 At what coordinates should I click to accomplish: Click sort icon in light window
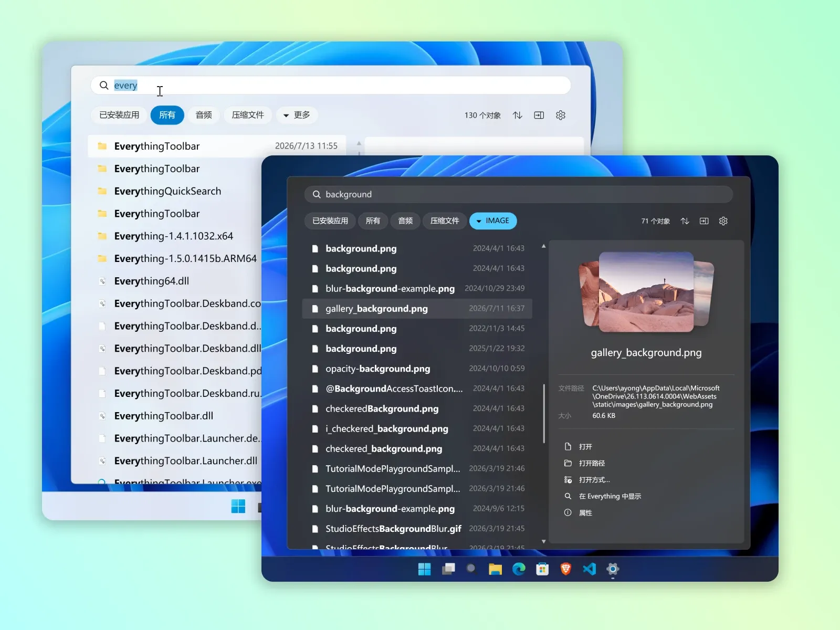pos(518,115)
